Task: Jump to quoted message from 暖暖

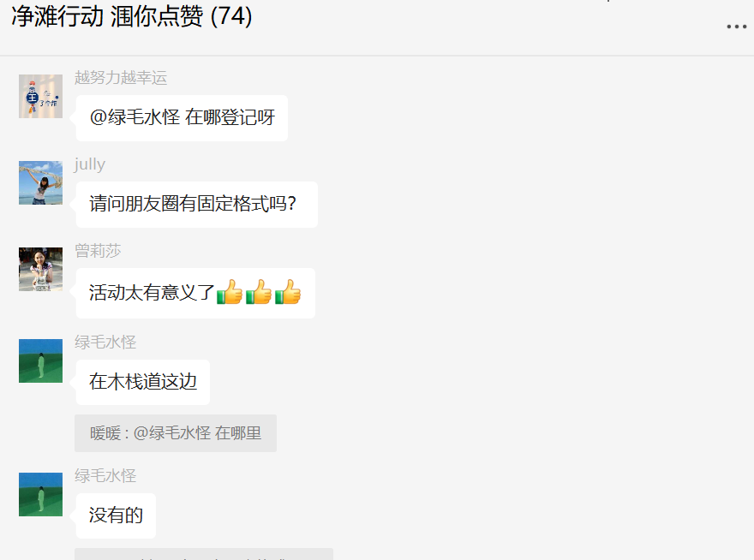Action: 176,433
